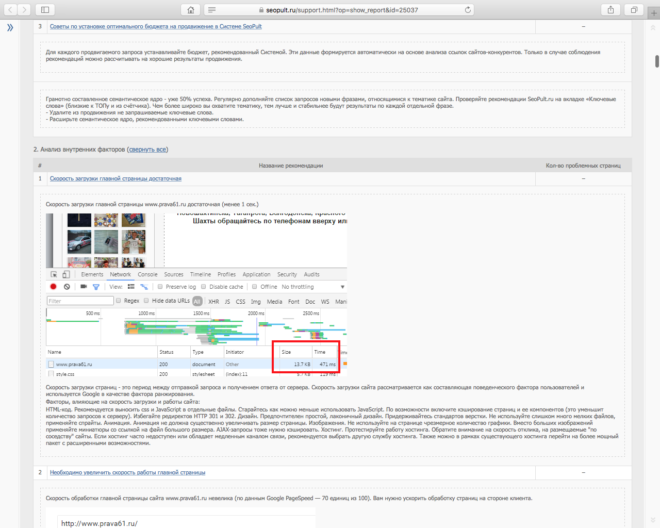Open a new tab with plus button
660x528 pixels.
[653, 9]
